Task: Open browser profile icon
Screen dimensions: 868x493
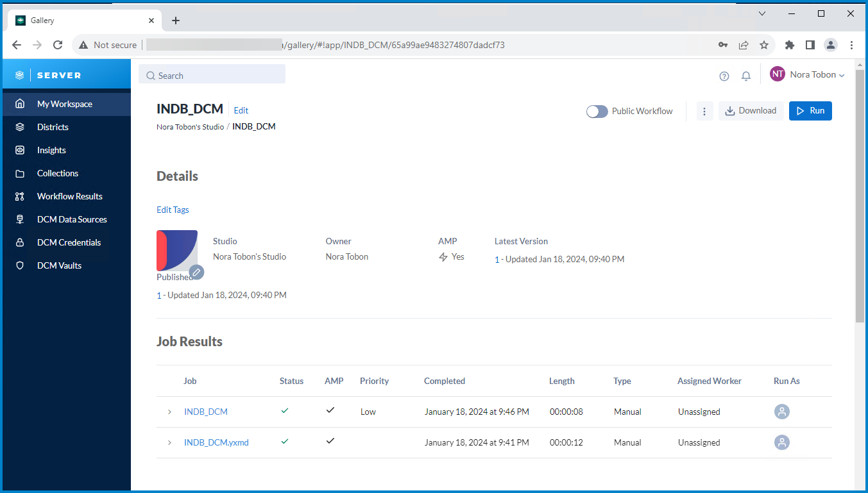Action: tap(831, 45)
